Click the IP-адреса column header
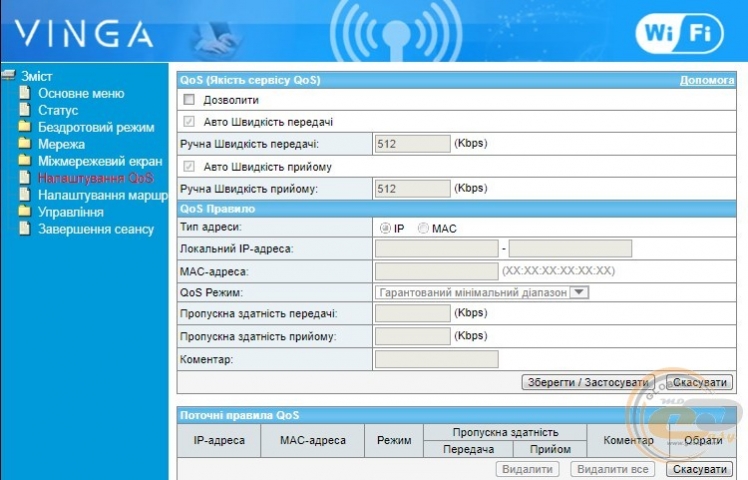This screenshot has width=748, height=480. pos(219,440)
